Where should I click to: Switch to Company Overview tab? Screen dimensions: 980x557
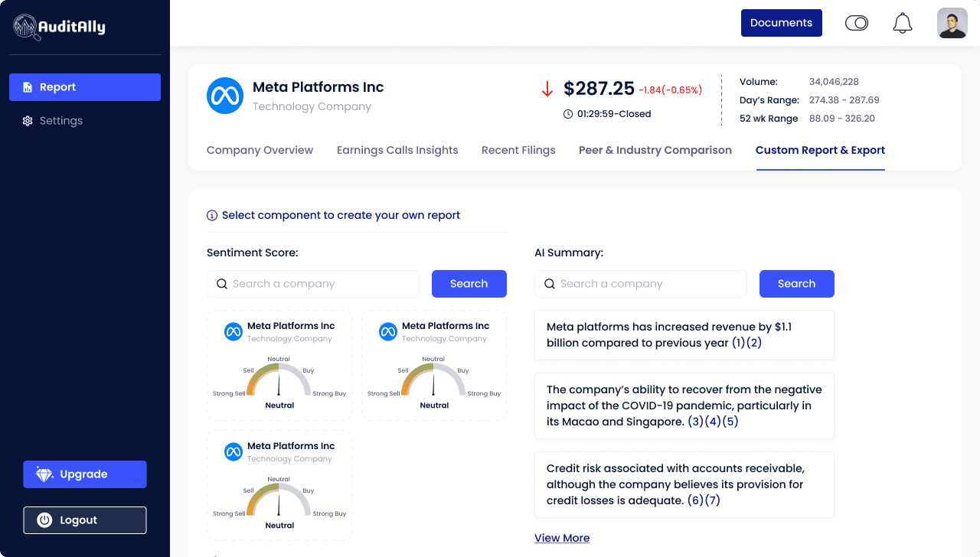(x=260, y=150)
